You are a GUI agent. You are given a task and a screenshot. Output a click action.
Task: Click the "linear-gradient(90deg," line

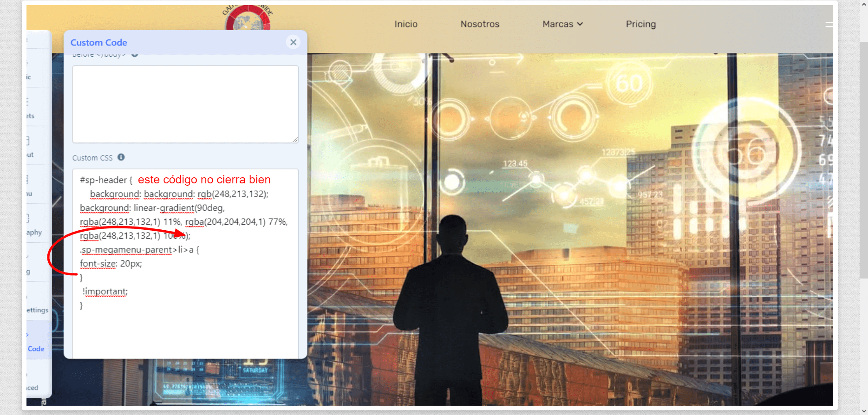152,208
